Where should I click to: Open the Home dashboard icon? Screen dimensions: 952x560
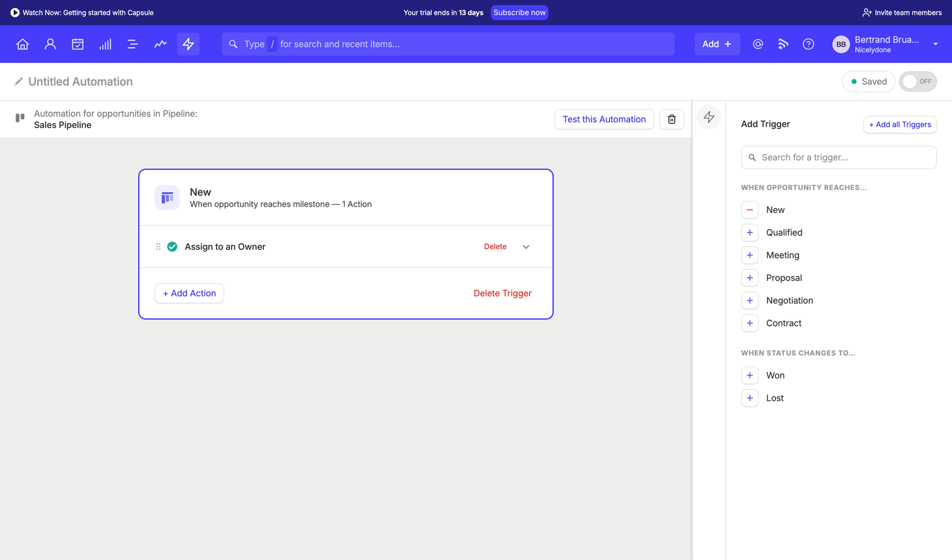click(x=22, y=44)
